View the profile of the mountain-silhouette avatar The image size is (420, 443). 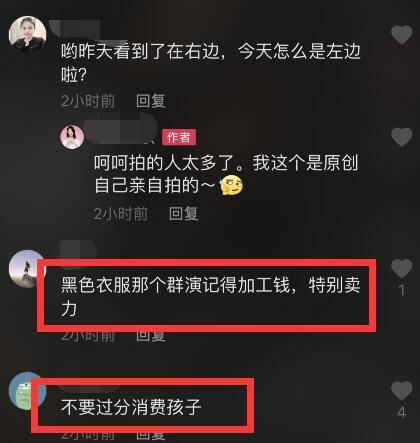(27, 268)
